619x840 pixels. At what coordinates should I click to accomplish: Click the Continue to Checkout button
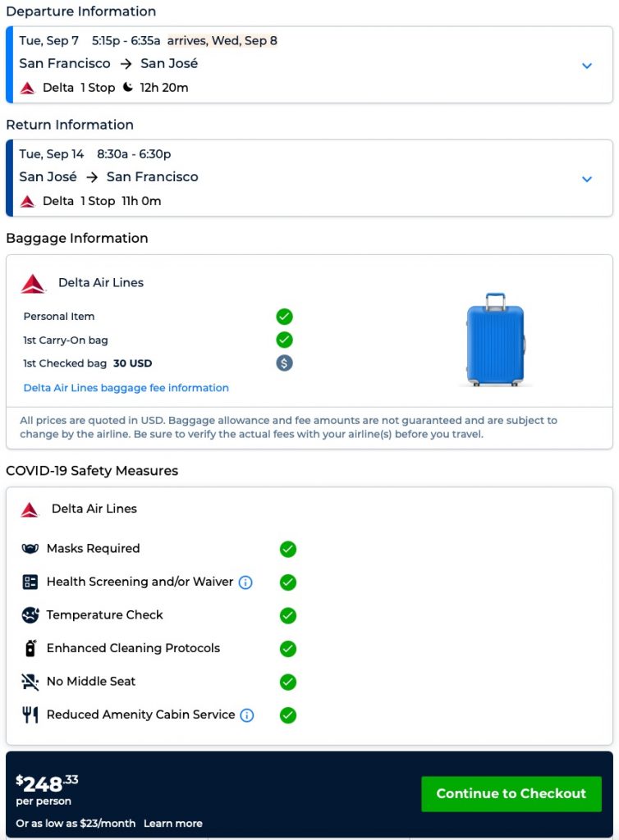tap(511, 793)
